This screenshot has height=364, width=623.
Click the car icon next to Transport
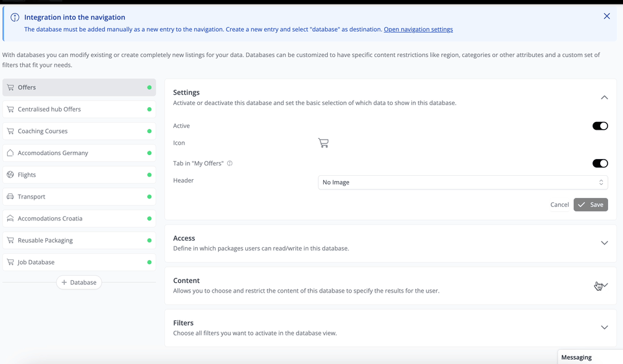pos(10,197)
